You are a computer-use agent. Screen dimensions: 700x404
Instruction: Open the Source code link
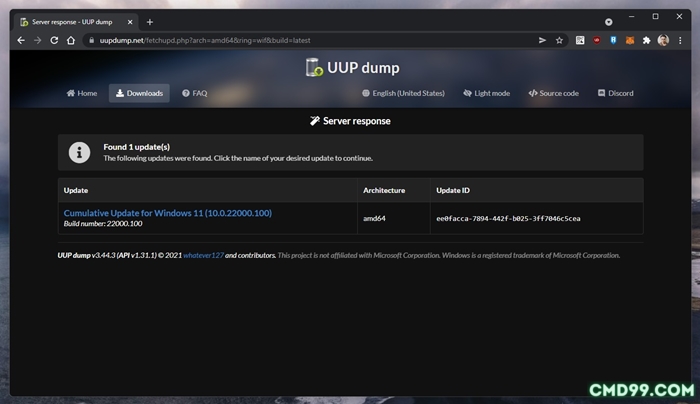pos(554,93)
